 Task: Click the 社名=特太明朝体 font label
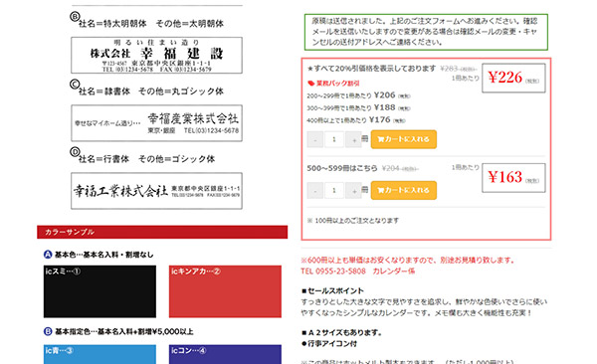point(151,24)
